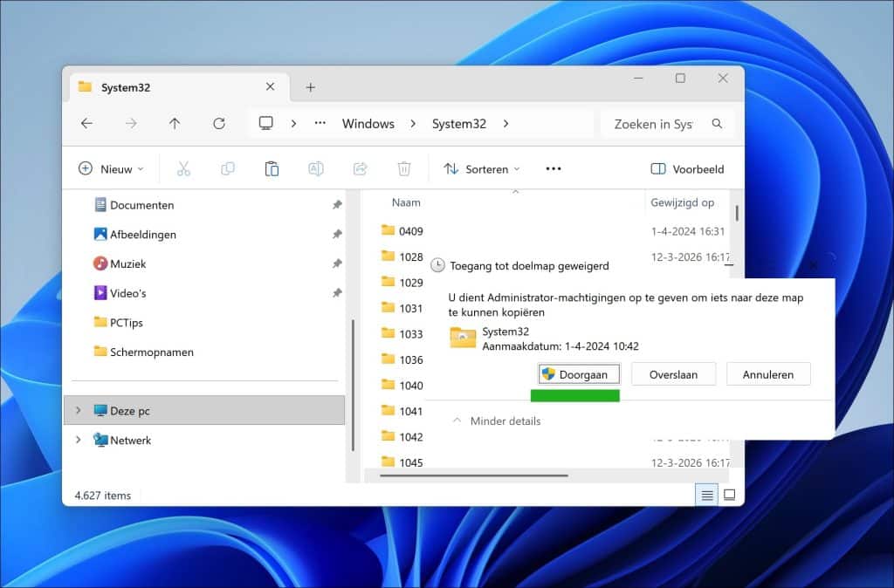
Task: Click the magnifier search icon
Action: point(718,123)
